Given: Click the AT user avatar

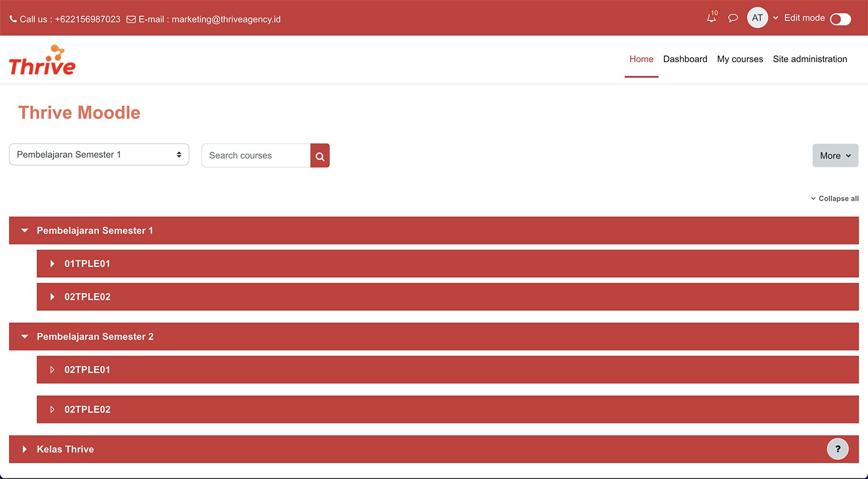Looking at the screenshot, I should (757, 18).
